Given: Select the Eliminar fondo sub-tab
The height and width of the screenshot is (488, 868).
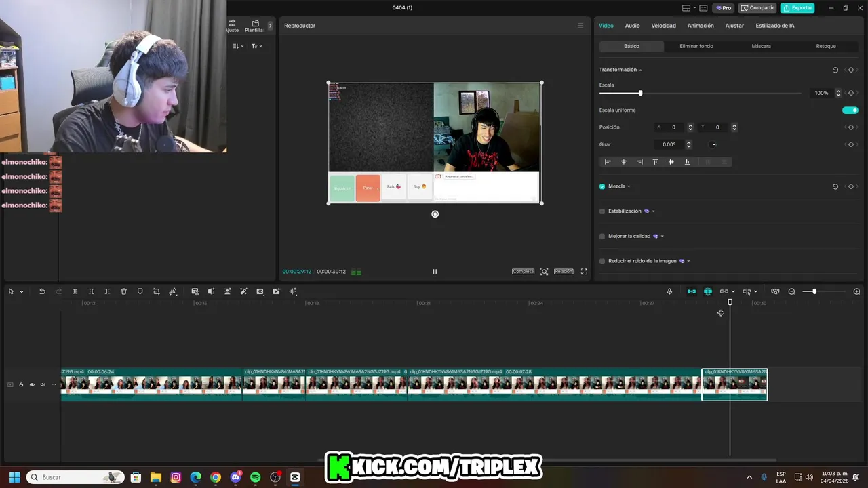Looking at the screenshot, I should click(696, 46).
